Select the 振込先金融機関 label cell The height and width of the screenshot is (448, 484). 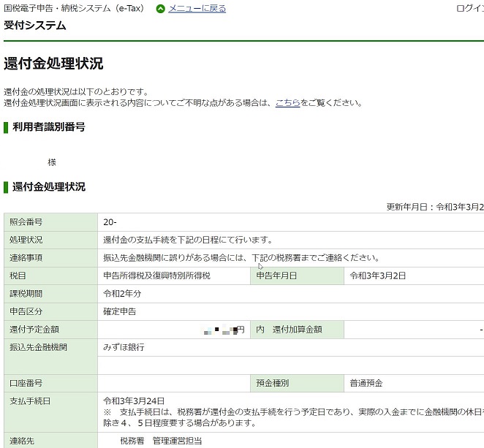click(50, 357)
